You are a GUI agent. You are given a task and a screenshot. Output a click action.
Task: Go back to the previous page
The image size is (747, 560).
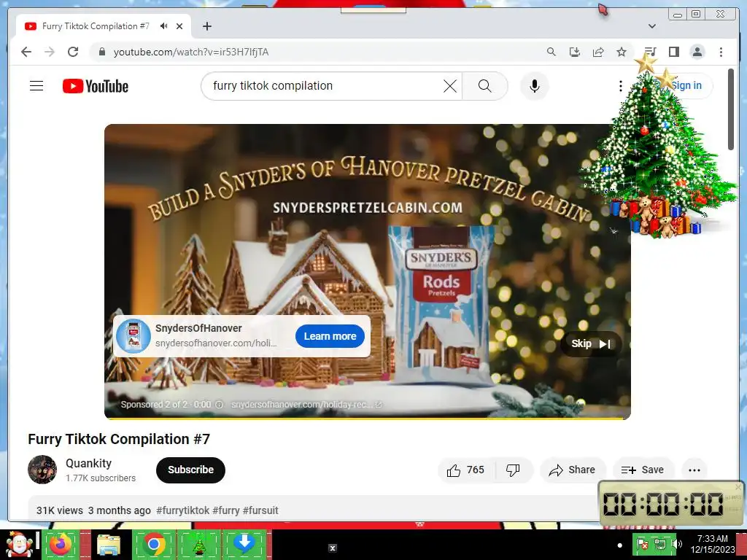(26, 52)
